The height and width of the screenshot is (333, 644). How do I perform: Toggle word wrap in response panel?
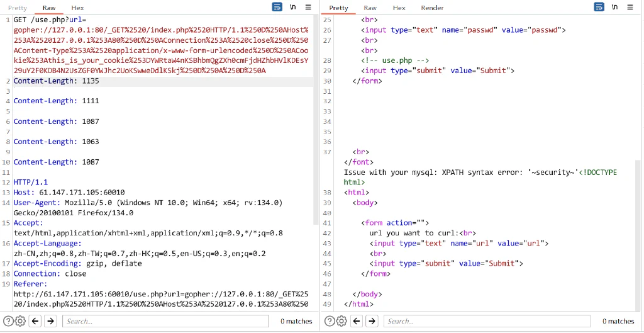tap(599, 7)
